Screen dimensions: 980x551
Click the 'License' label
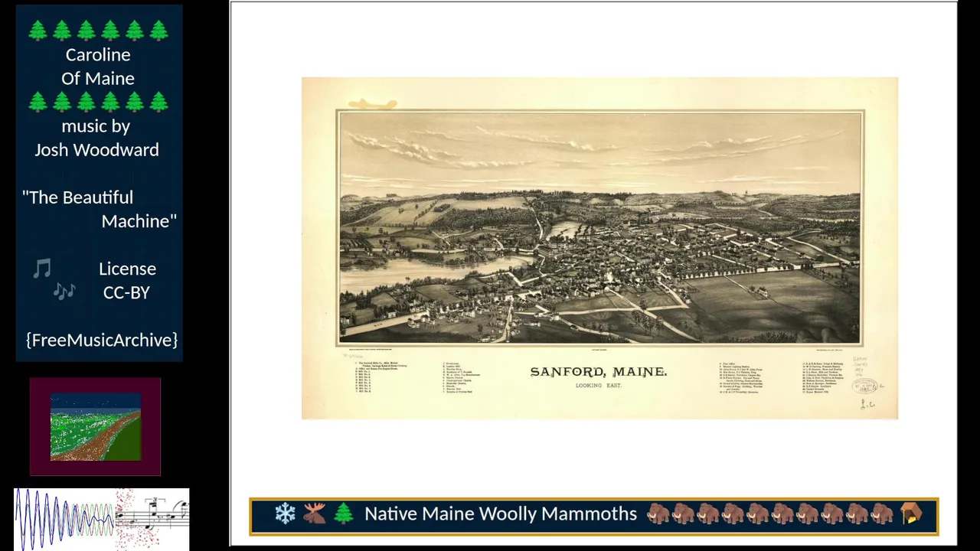click(127, 269)
